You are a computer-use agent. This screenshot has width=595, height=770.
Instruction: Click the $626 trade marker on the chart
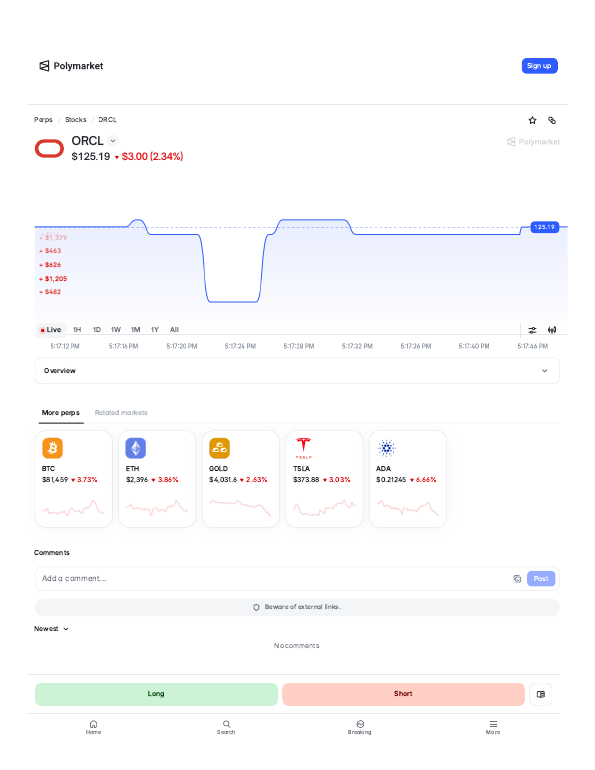coord(51,265)
